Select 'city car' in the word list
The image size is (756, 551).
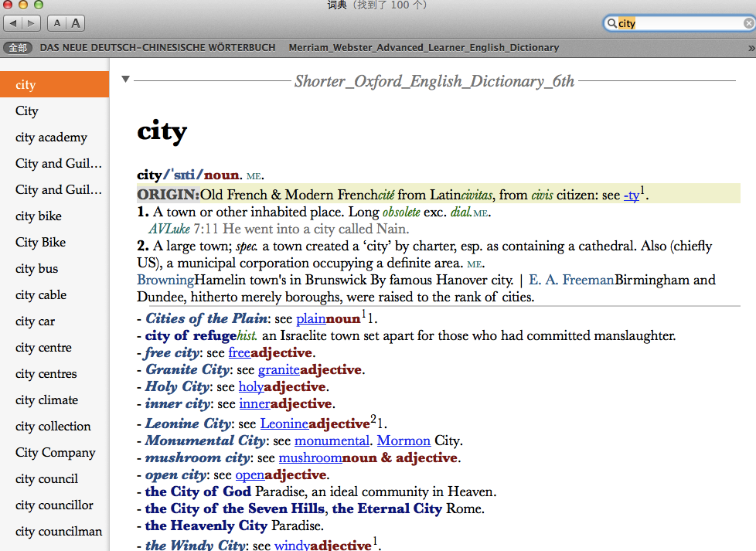pyautogui.click(x=54, y=321)
